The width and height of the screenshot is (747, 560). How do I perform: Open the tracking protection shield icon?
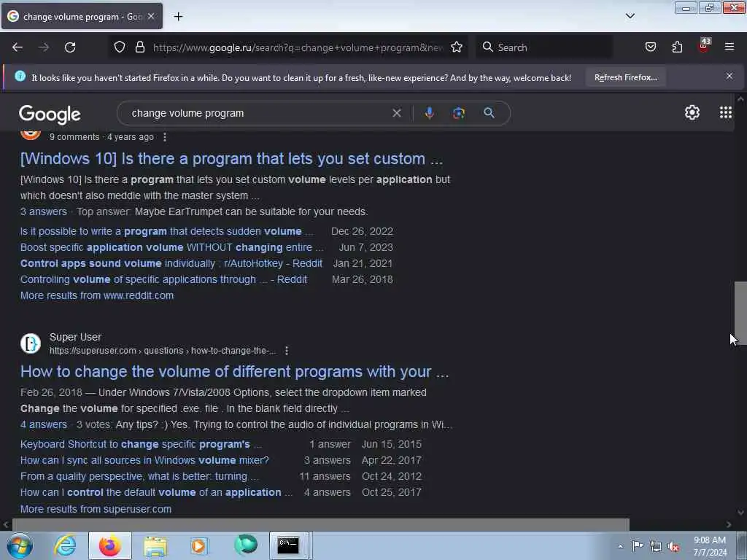click(120, 47)
